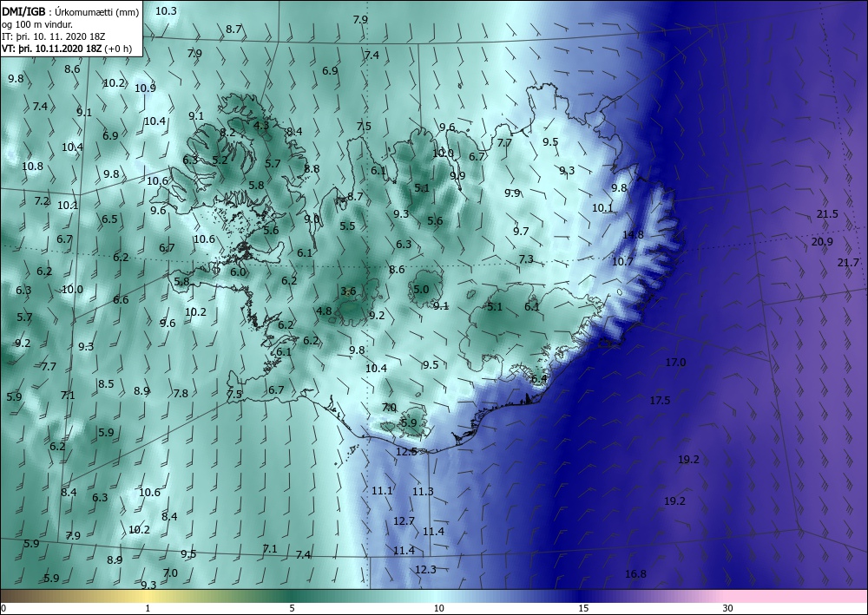Click the 14.8 value over the east fjords
This screenshot has height=615, width=868.
(633, 234)
